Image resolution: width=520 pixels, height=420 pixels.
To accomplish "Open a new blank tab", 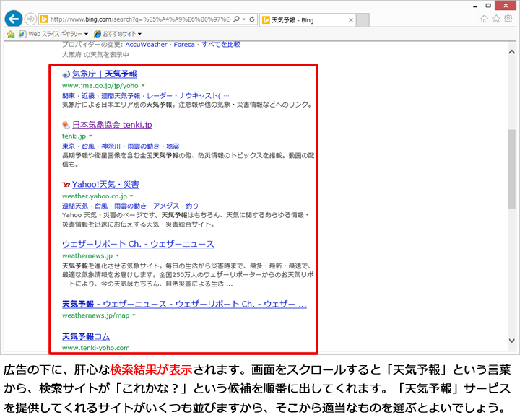I will 363,20.
